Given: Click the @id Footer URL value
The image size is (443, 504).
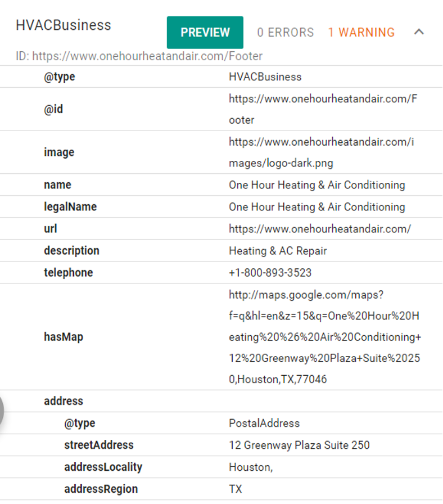Looking at the screenshot, I should tap(323, 109).
